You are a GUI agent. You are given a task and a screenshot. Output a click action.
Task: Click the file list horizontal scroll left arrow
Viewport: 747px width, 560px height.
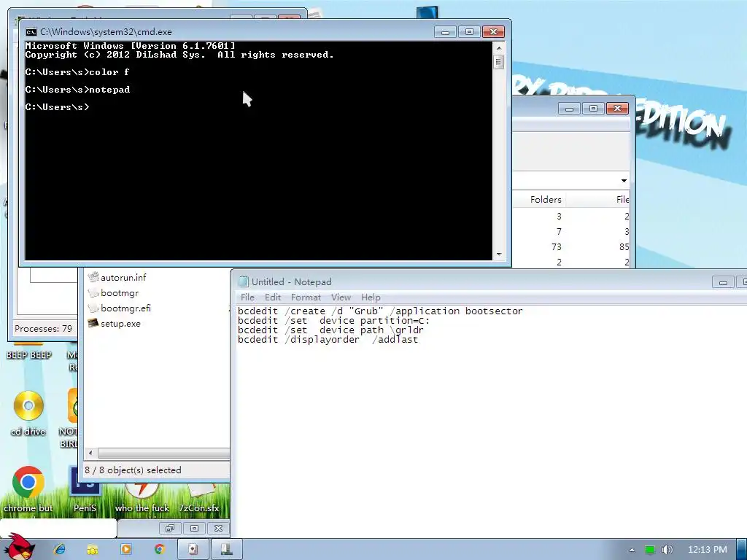[90, 453]
